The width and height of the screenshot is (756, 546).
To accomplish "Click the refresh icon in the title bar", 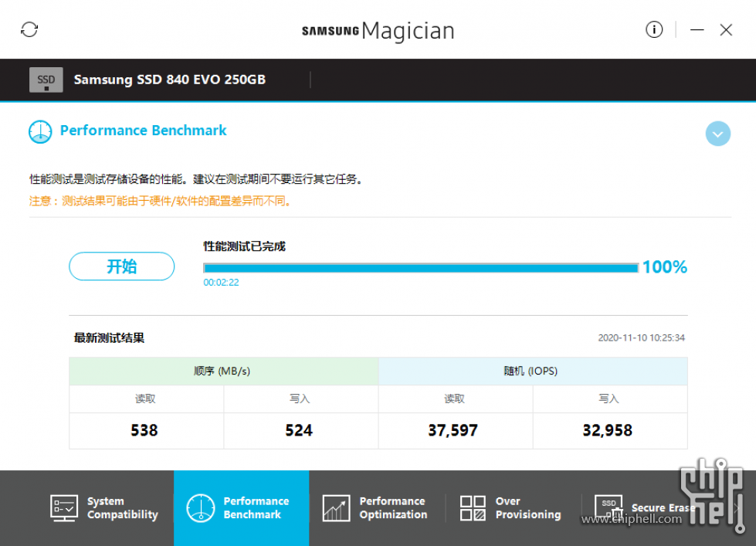I will [x=29, y=29].
